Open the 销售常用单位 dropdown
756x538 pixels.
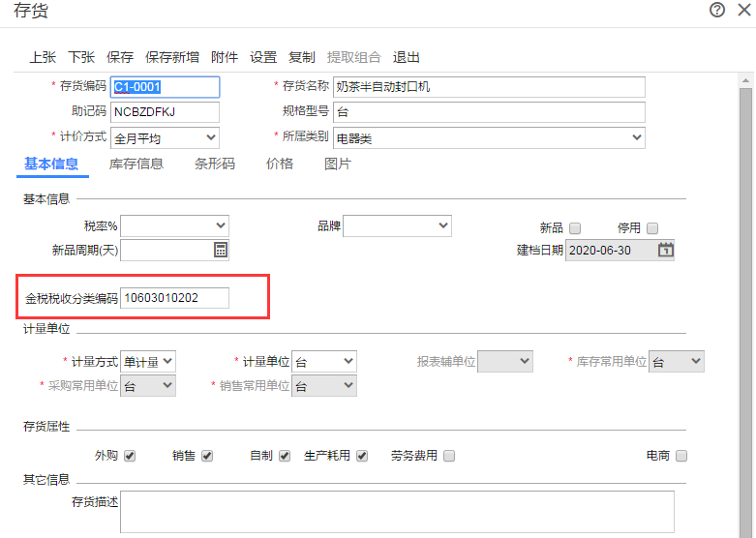pos(324,385)
